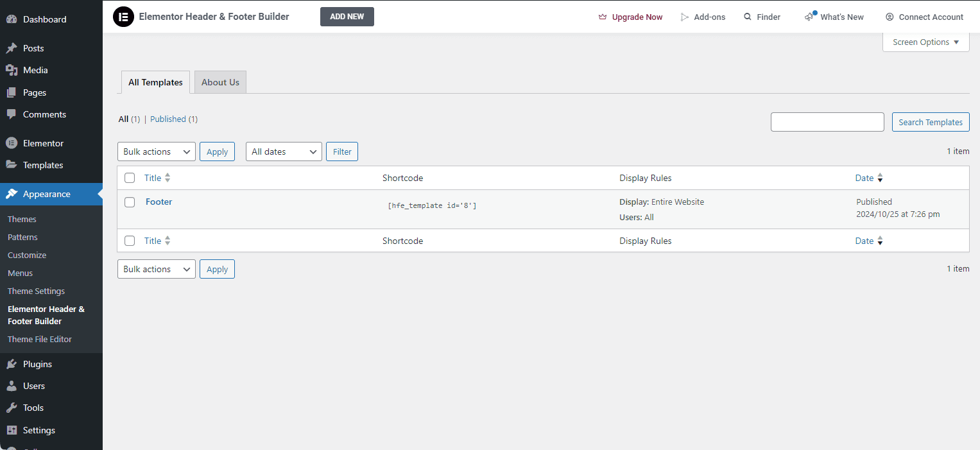Switch to the About Us tab
This screenshot has height=450, width=980.
(220, 82)
